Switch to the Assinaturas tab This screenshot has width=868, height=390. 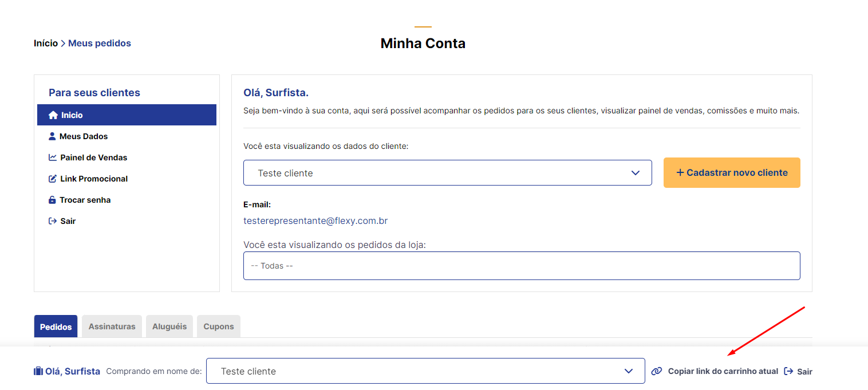pos(112,326)
